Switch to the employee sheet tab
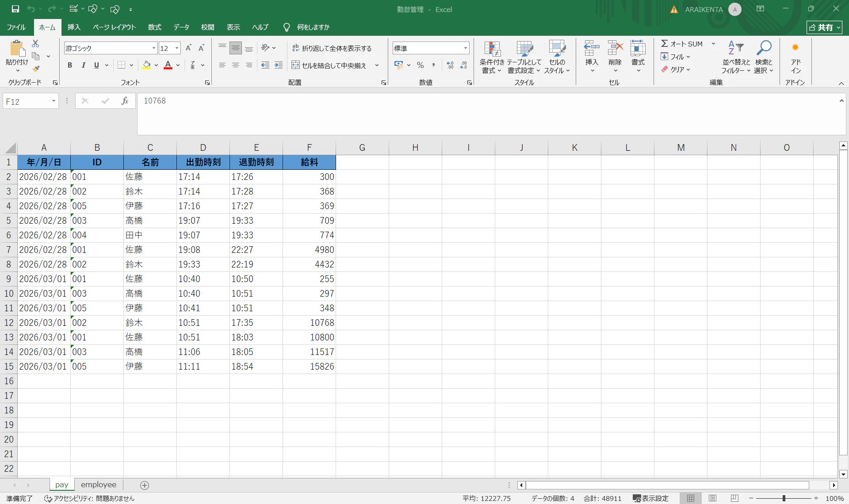Image resolution: width=849 pixels, height=504 pixels. pyautogui.click(x=99, y=485)
